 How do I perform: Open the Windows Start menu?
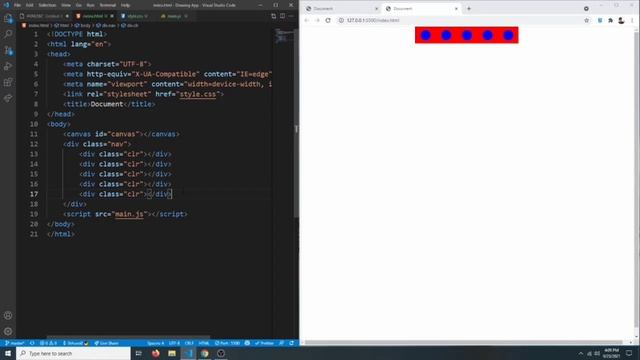point(8,353)
